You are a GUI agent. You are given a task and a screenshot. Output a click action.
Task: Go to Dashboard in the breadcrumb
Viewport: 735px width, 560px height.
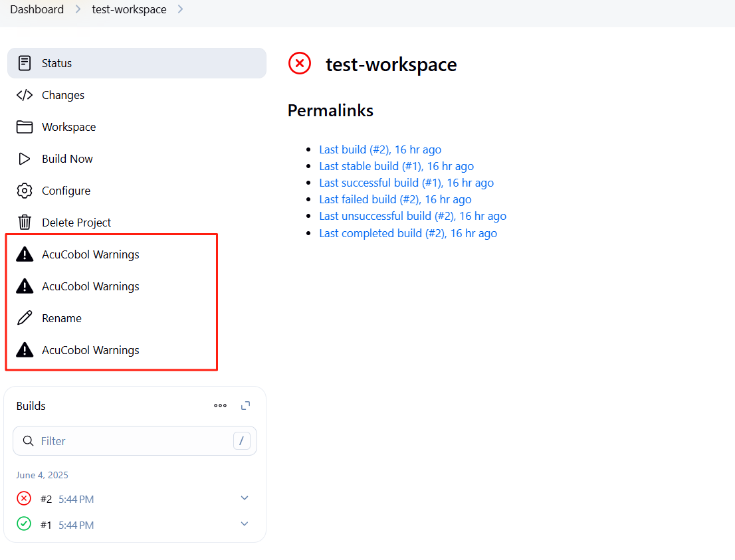37,9
